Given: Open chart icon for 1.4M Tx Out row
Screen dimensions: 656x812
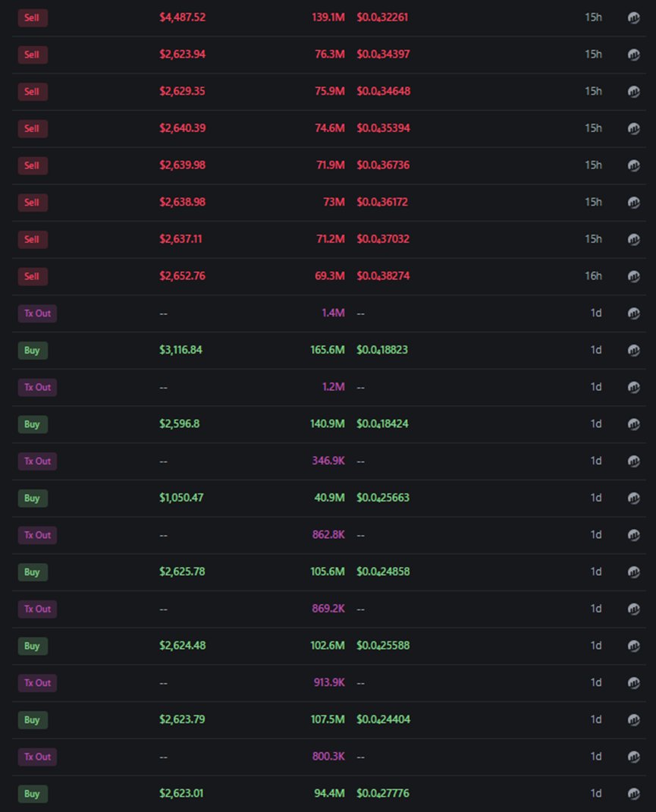Looking at the screenshot, I should tap(634, 313).
